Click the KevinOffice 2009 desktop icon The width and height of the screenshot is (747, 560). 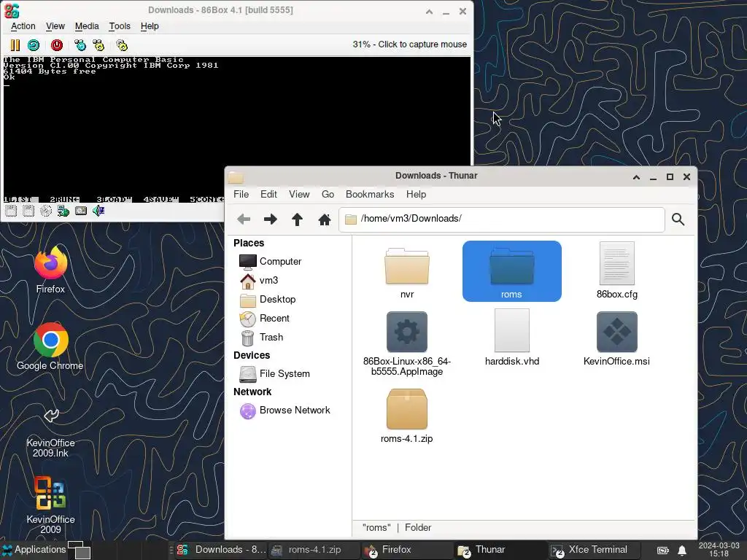(50, 505)
